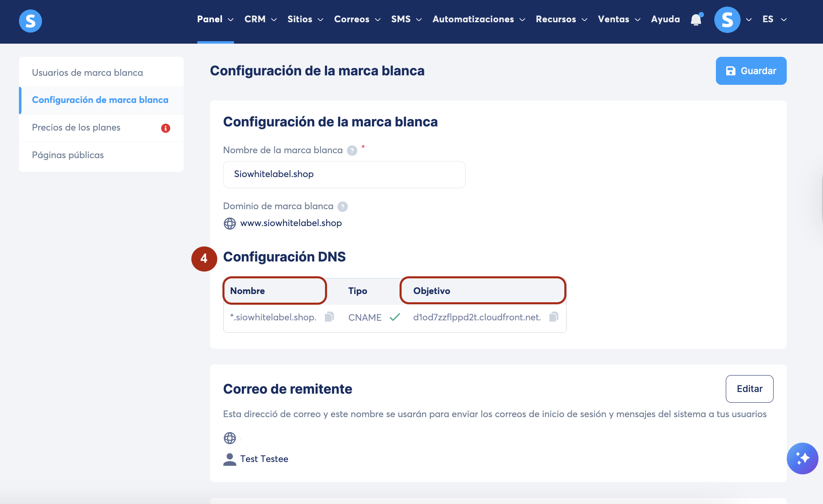
Task: Copy the cloudfront.net target value
Action: (554, 317)
